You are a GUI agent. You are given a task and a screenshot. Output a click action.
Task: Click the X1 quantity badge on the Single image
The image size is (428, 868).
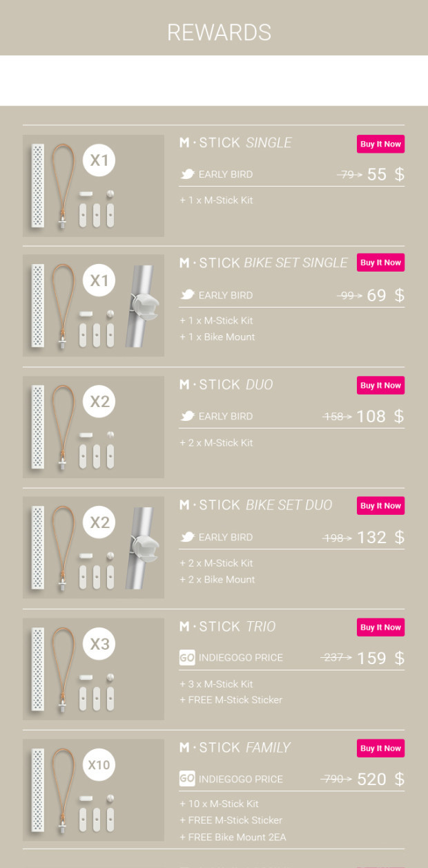(x=99, y=160)
